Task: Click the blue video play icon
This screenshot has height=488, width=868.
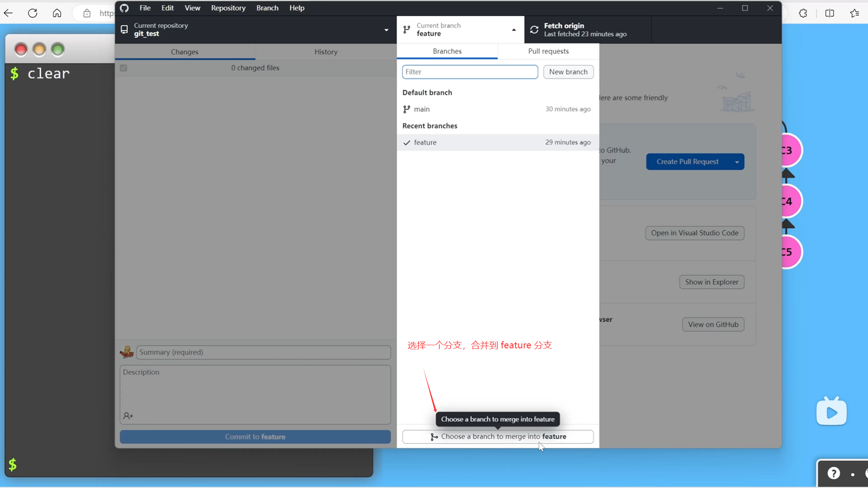Action: pos(831,412)
